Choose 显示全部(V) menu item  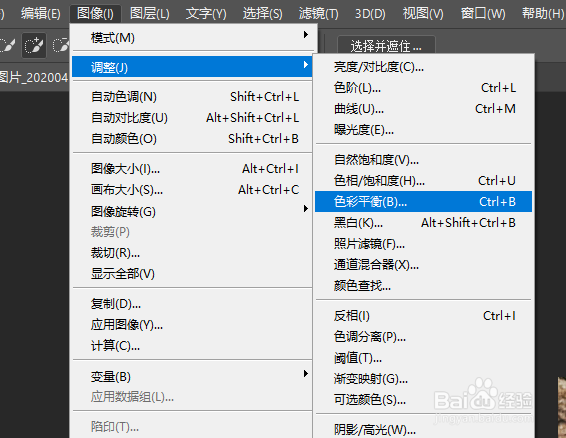(192, 274)
